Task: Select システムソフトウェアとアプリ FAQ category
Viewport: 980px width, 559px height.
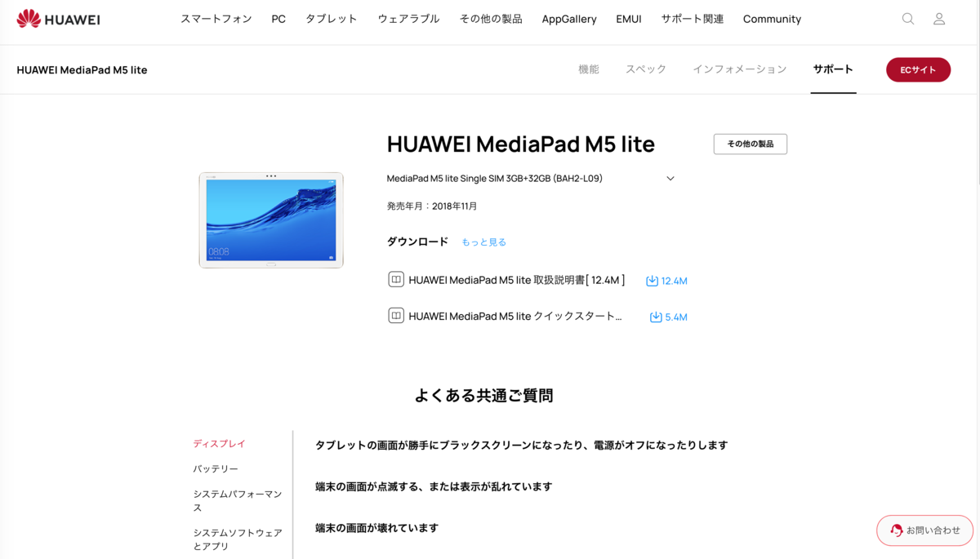Action: (x=238, y=539)
